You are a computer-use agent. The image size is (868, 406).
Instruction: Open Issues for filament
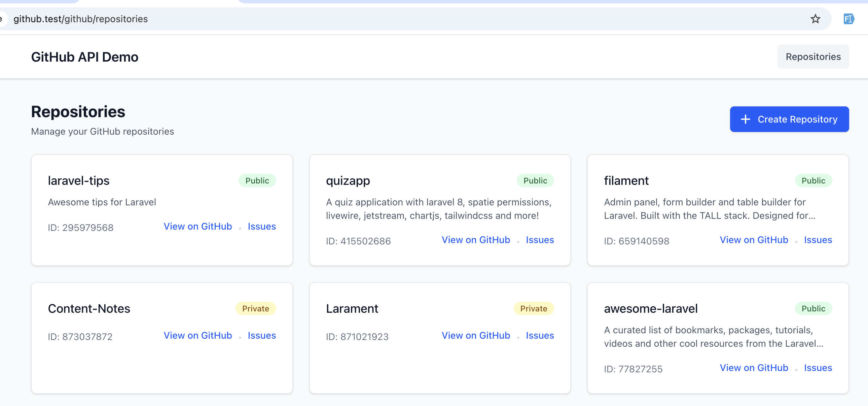point(818,240)
